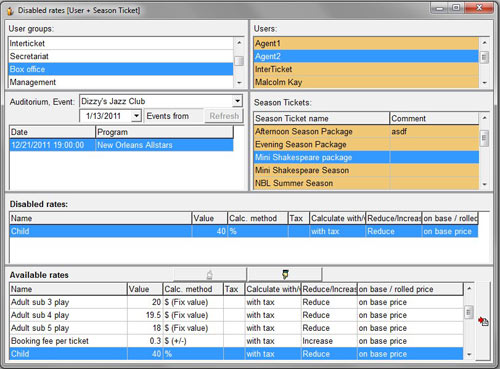
Task: Click the Program column header
Action: (x=164, y=132)
